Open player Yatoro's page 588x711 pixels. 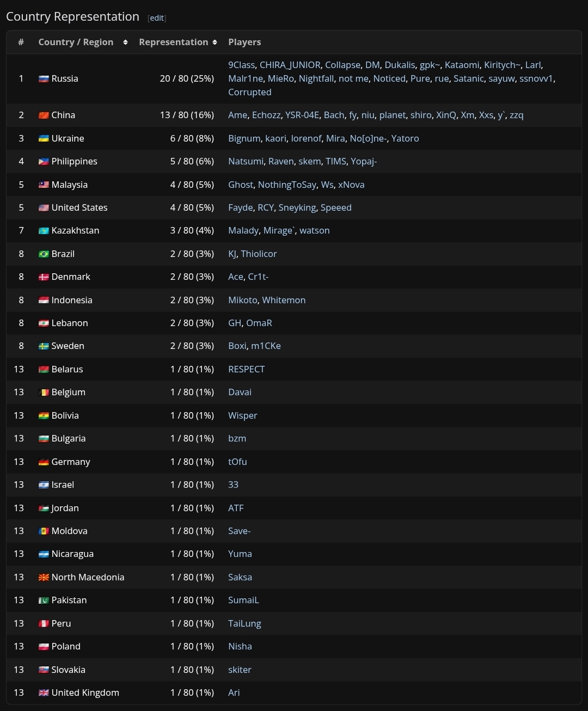(405, 138)
